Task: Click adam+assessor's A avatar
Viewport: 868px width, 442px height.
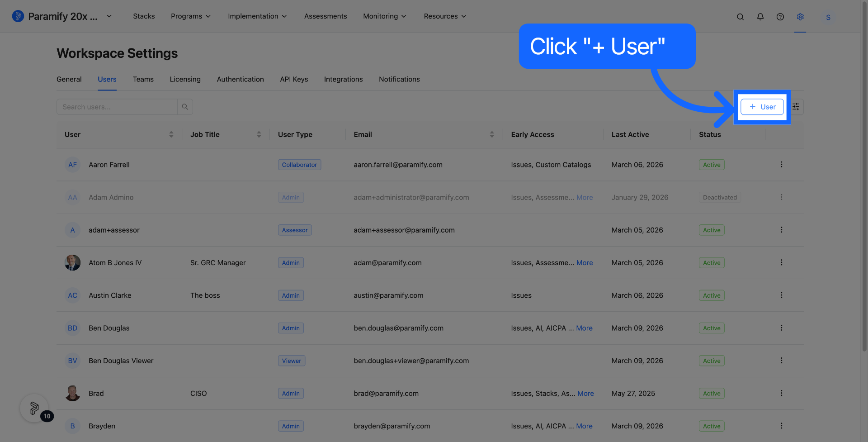Action: [72, 230]
